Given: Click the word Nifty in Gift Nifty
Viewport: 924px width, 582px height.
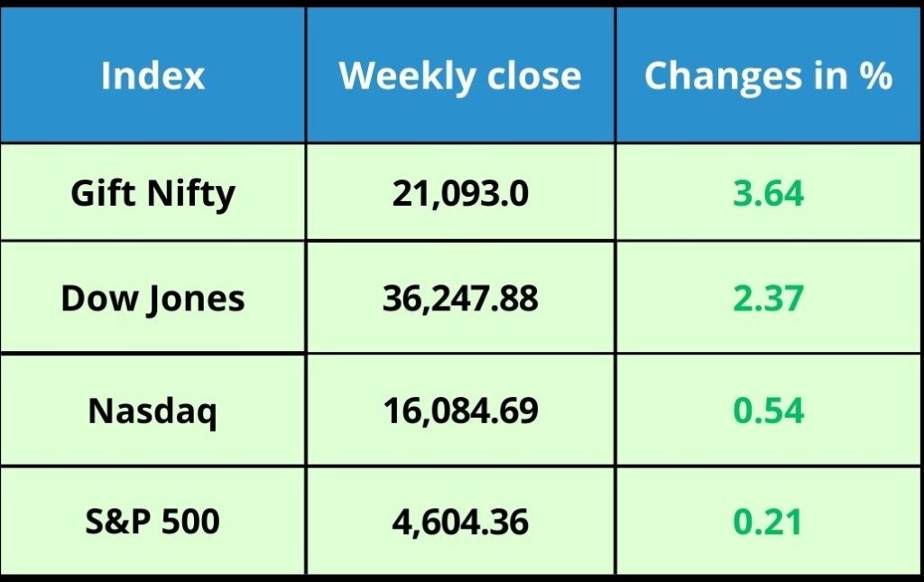Looking at the screenshot, I should pos(191,194).
